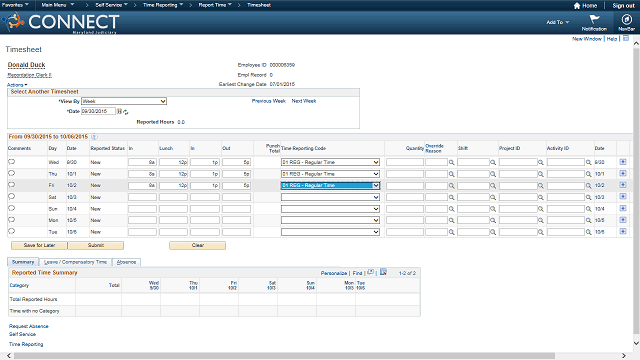Open Time Reporting Code dropdown for Tue 10/6
This screenshot has width=640, height=360.
330,232
